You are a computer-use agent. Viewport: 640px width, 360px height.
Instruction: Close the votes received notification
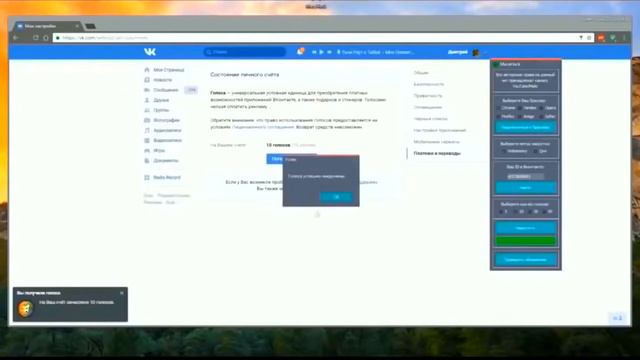tap(122, 293)
